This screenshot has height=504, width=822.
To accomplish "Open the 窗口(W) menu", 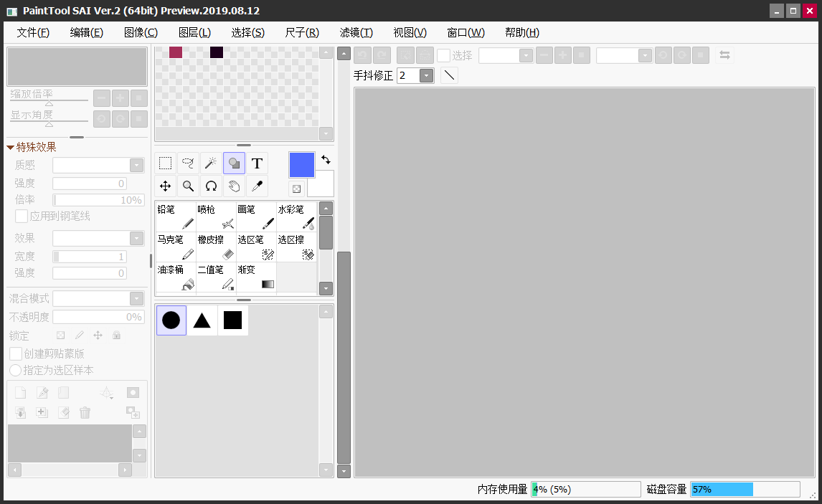I will 466,32.
